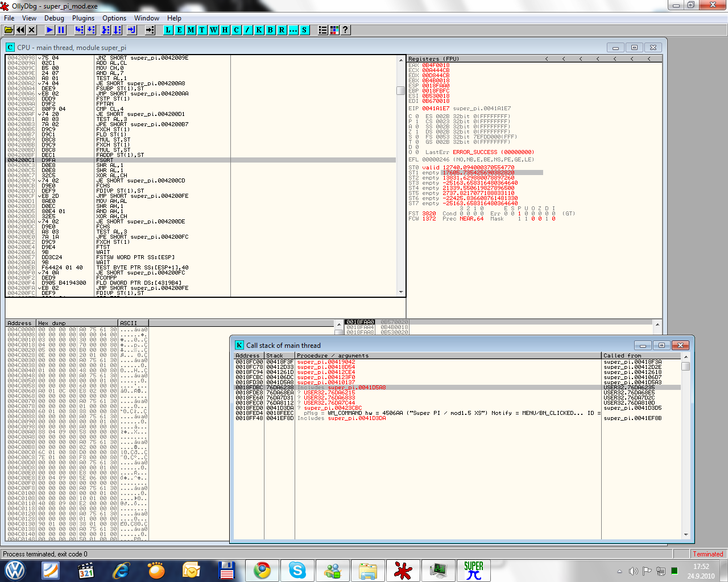Click the Open file toolbar icon

(9, 30)
